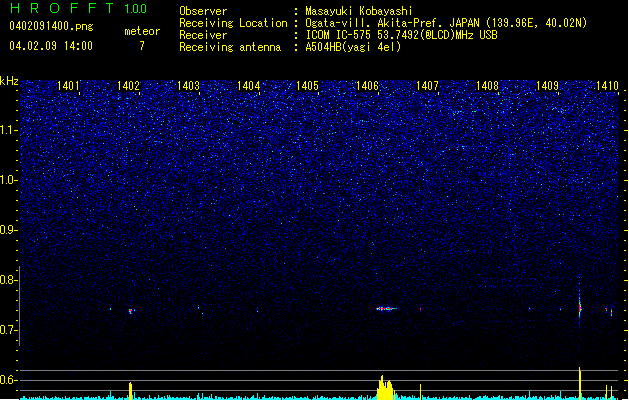Viewport: 629px width, 400px height.
Task: Click the A504HB(yagi 4el) antenna text
Action: click(x=353, y=47)
